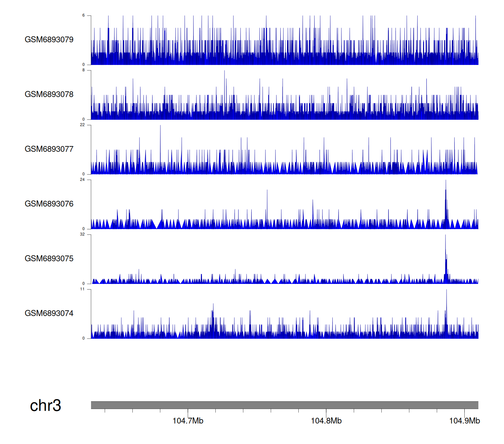Viewport: 504px width, 444px height.
Task: Click the GSM6893075 track label
Action: (x=49, y=259)
